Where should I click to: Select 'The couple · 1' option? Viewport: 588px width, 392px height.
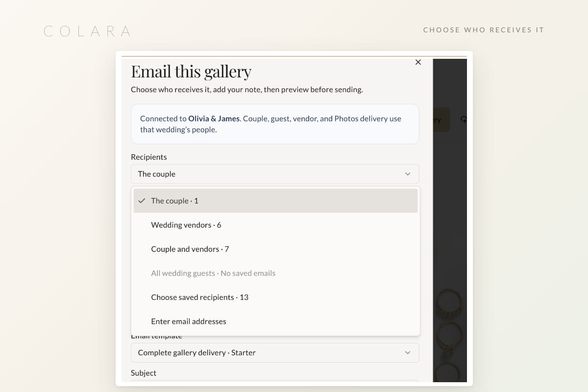[275, 201]
